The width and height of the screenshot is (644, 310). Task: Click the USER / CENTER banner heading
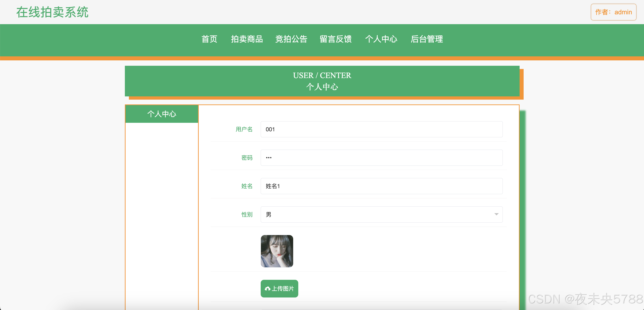click(322, 75)
